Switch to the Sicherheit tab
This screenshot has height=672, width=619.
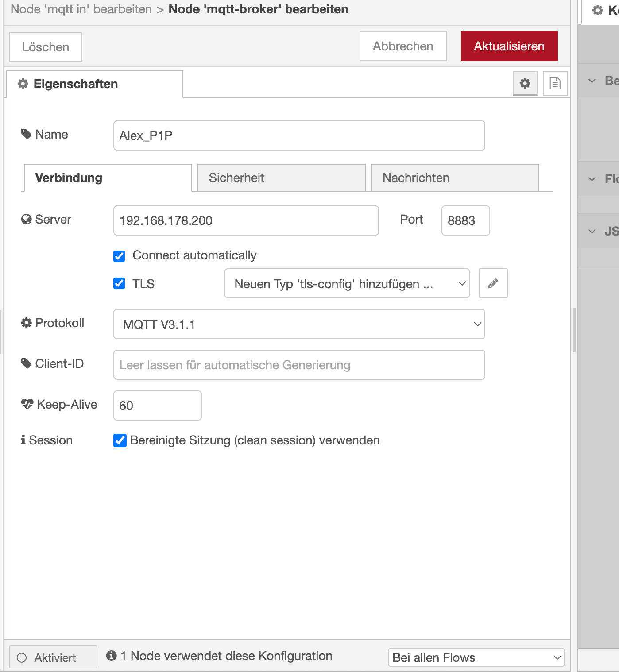click(x=282, y=178)
